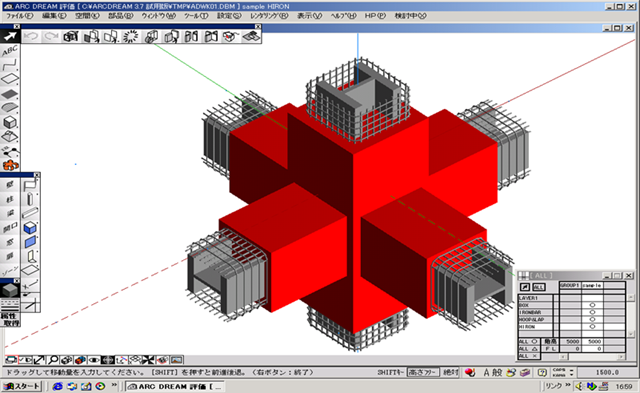Select the 3D box solid tool
640x393 pixels.
pyautogui.click(x=10, y=122)
